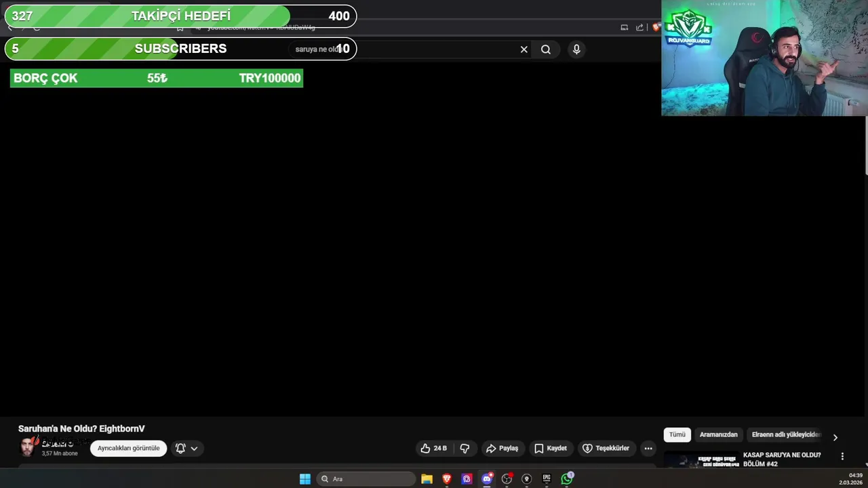Select the Elraenn adlı yükleyiciden chip
This screenshot has height=488, width=868.
coord(785,434)
